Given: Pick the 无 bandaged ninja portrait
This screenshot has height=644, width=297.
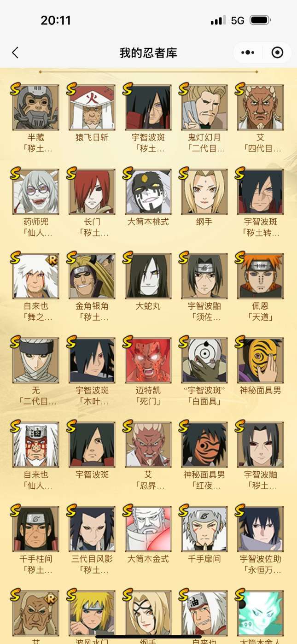Looking at the screenshot, I should (x=36, y=361).
